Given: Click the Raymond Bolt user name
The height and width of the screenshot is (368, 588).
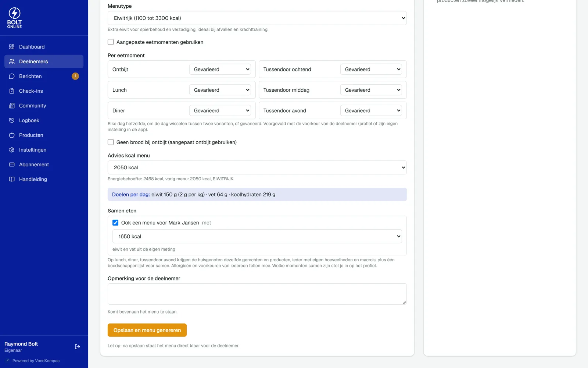Looking at the screenshot, I should (x=21, y=344).
